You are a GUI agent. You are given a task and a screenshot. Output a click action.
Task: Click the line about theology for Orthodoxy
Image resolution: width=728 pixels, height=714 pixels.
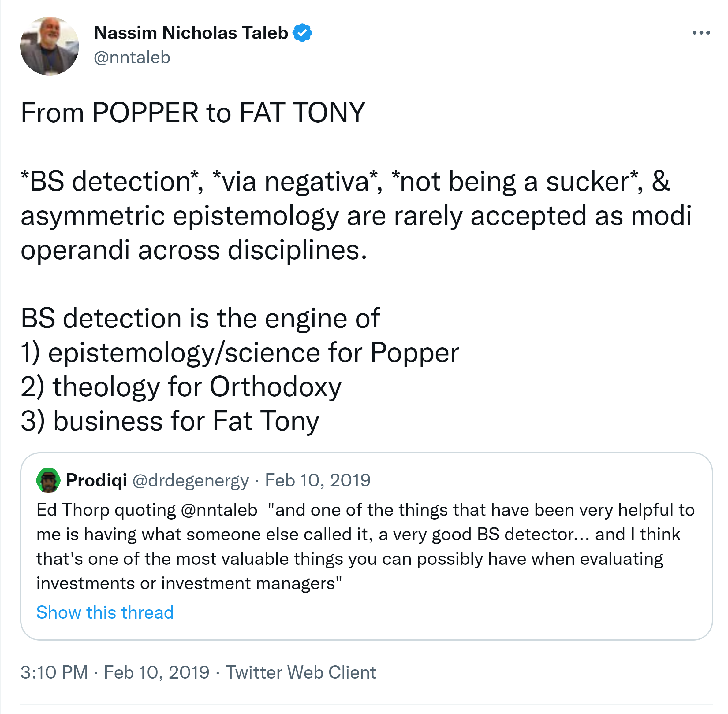point(181,387)
